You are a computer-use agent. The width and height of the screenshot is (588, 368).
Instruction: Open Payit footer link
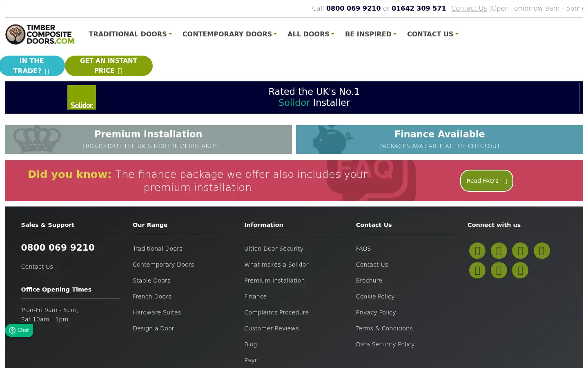(252, 360)
